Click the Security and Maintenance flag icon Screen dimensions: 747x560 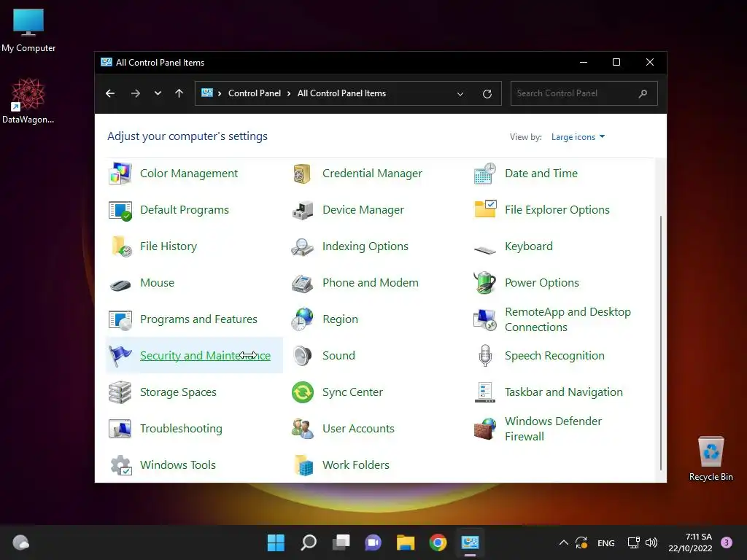tap(120, 356)
